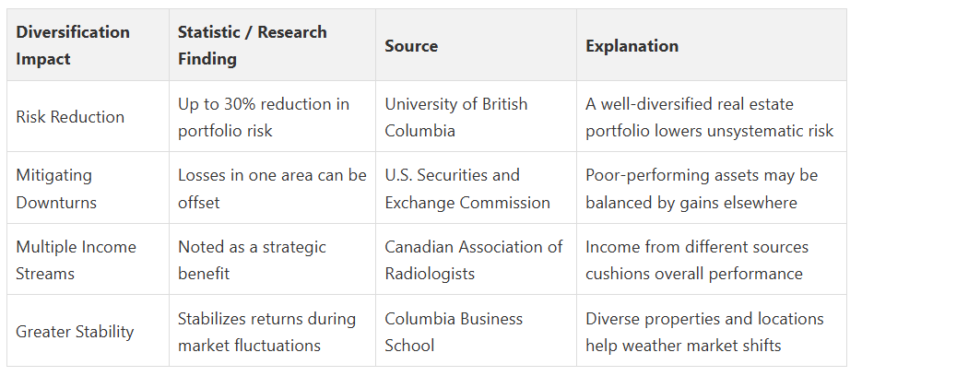Click the Statistic / Research Finding header
Image resolution: width=980 pixels, height=376 pixels.
273,45
